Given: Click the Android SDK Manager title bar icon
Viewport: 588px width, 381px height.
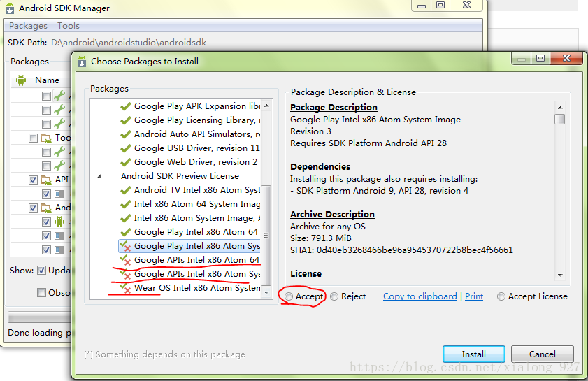Looking at the screenshot, I should pyautogui.click(x=10, y=8).
